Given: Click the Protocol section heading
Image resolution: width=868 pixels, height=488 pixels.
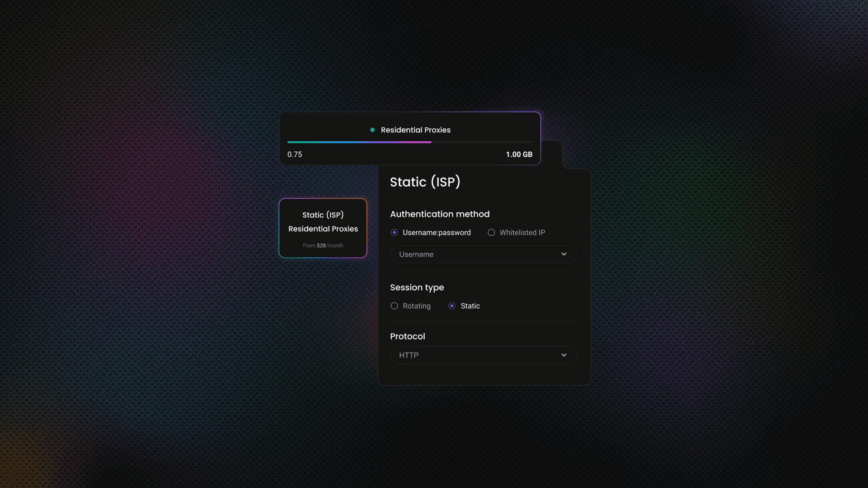Looking at the screenshot, I should pyautogui.click(x=407, y=337).
